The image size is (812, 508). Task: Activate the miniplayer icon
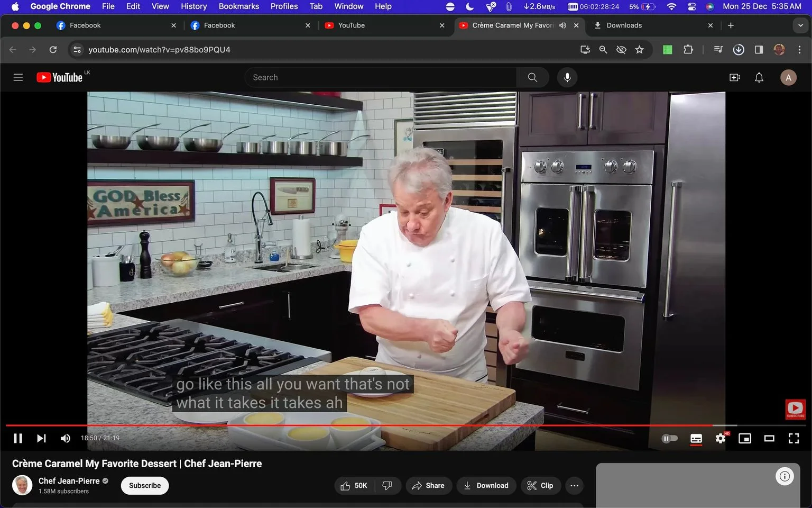(x=745, y=438)
